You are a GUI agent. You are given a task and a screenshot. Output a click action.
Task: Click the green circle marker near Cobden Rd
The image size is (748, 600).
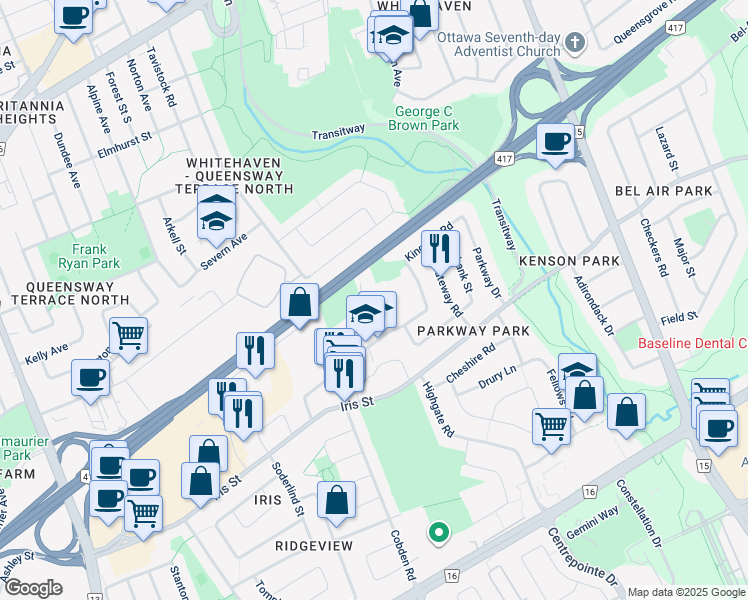436,533
